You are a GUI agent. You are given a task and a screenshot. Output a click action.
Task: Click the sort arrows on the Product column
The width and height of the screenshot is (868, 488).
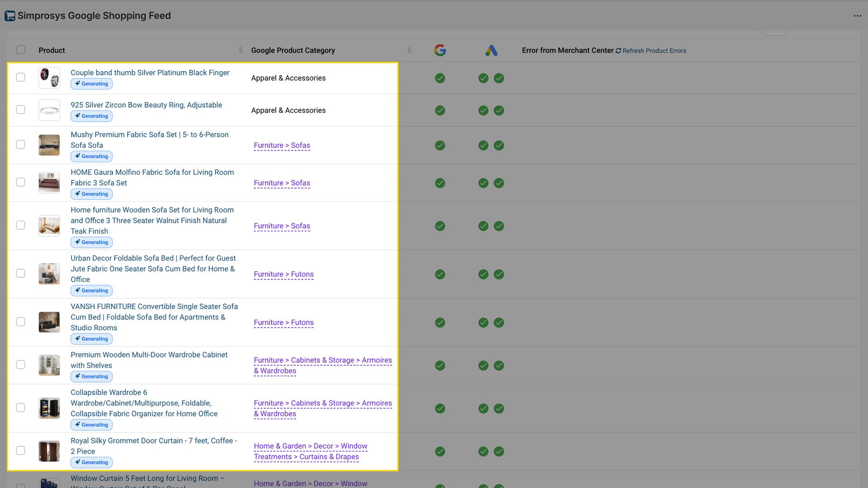tap(240, 50)
